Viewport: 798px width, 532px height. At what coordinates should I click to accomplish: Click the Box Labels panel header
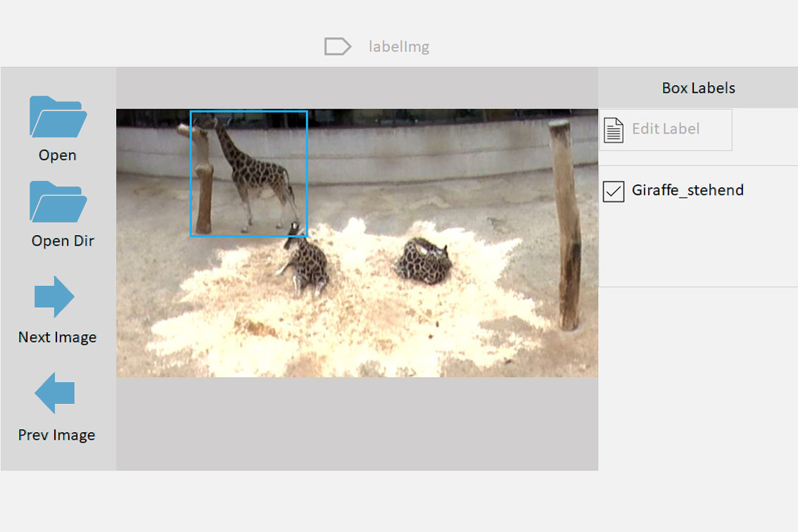697,88
